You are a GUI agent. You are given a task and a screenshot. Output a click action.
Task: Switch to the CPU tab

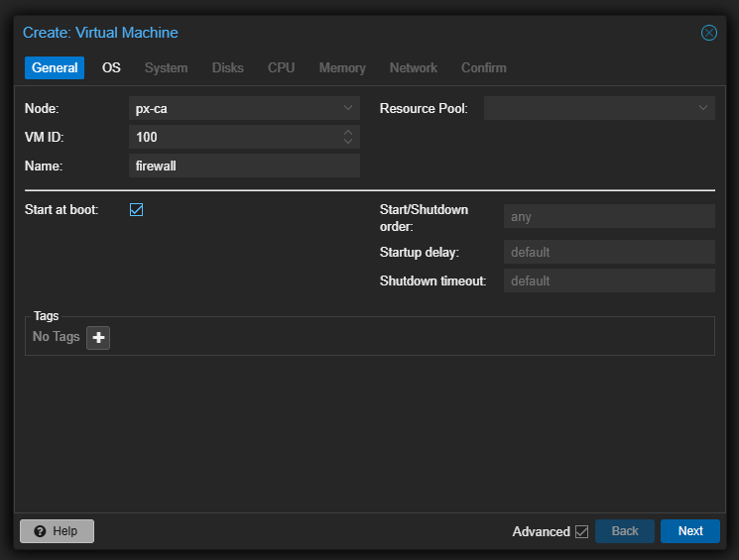(282, 67)
